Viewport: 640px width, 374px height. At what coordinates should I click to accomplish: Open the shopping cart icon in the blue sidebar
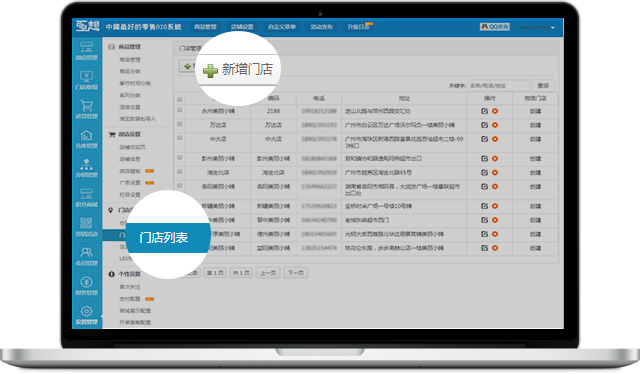[x=86, y=105]
